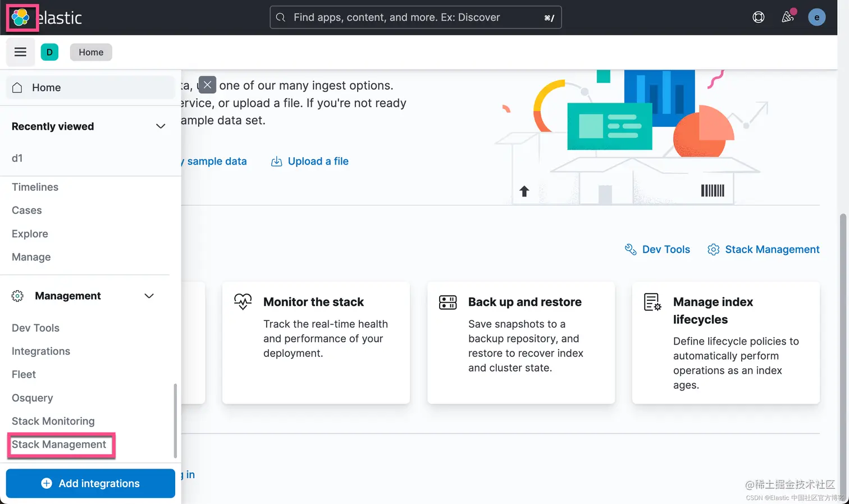
Task: Click the magnifier icon in search bar
Action: coord(281,17)
